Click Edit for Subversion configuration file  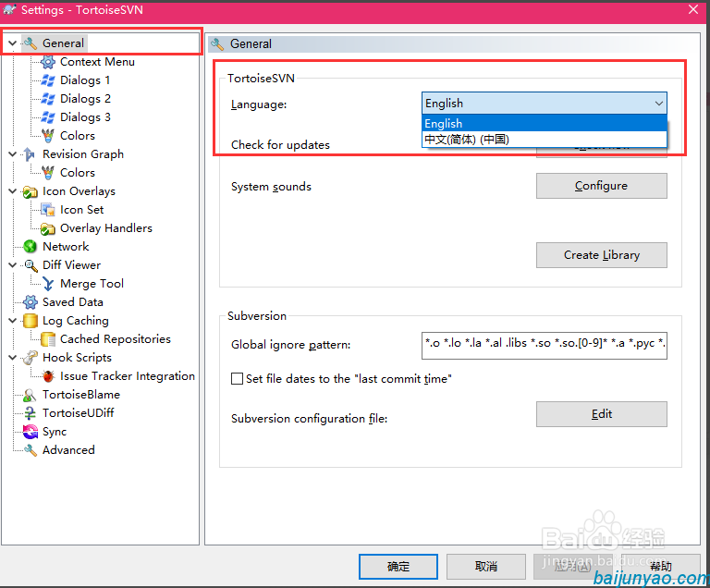(x=601, y=414)
